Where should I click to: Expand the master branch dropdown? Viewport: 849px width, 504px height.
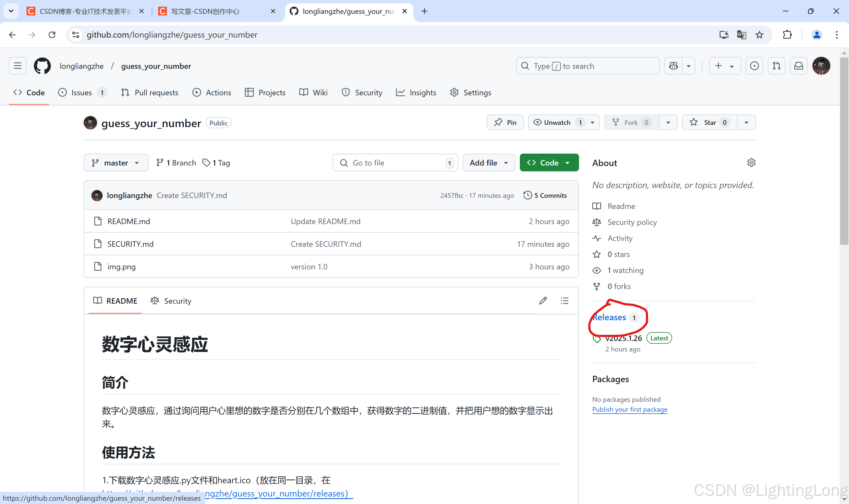116,163
